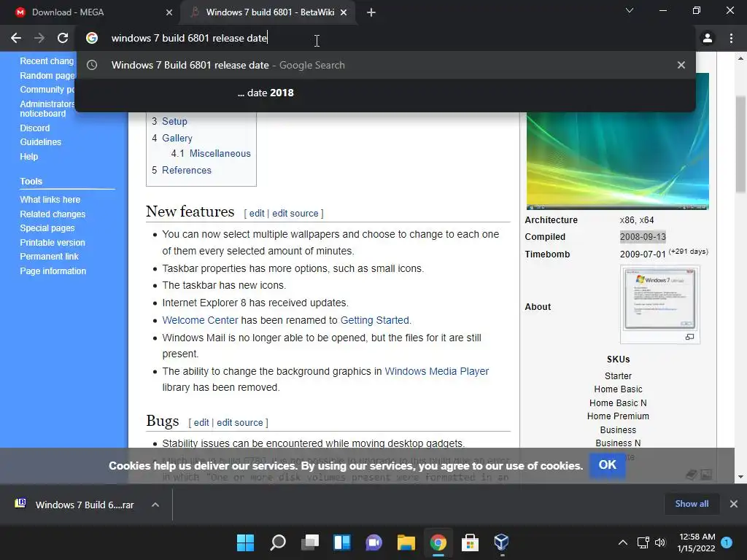Expand the downloaded rar file options chevron
This screenshot has height=560, width=747.
155,505
